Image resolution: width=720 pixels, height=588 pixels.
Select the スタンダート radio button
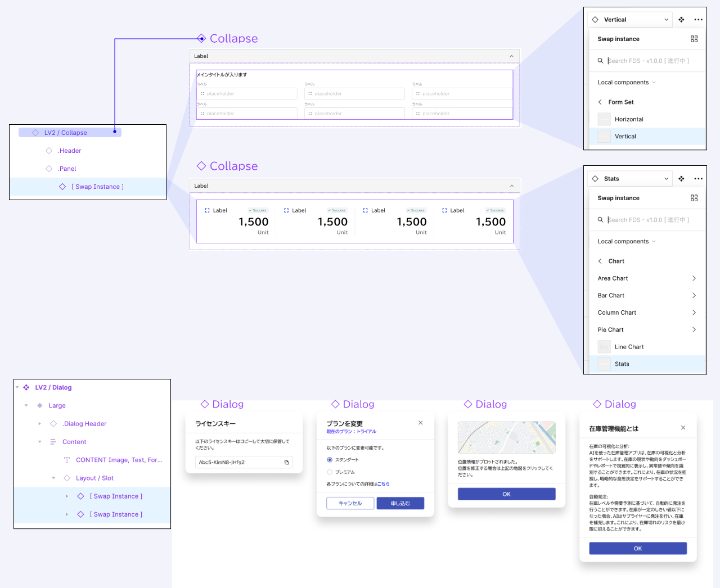(329, 459)
